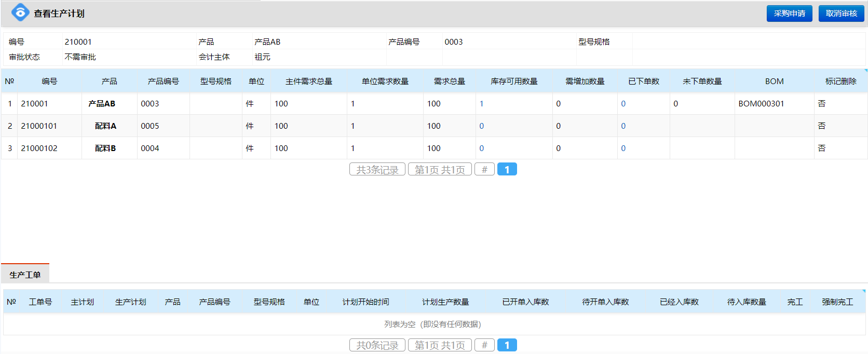Click the # jump button in upper pager
868x354 pixels.
(x=484, y=169)
